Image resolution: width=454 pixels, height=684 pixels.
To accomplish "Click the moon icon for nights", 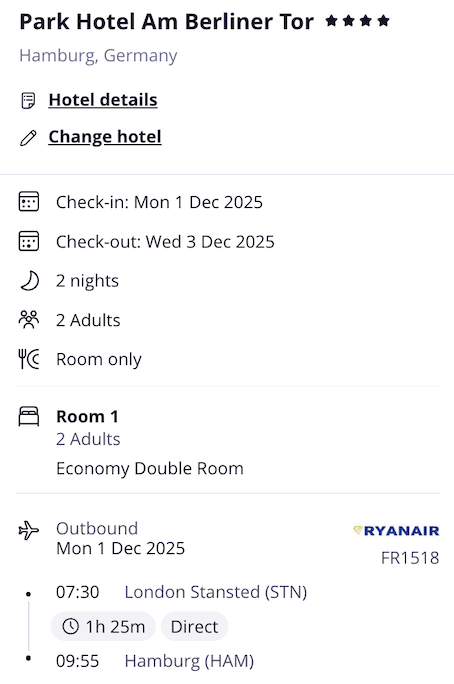I will point(29,281).
